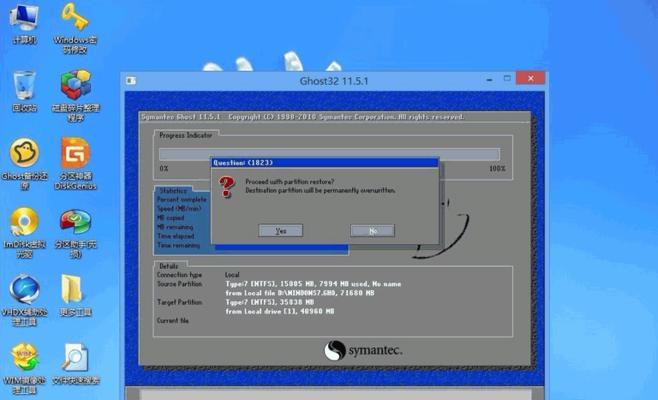This screenshot has width=658, height=400.
Task: Click the 'from local drive [1]' line
Action: pos(280,311)
